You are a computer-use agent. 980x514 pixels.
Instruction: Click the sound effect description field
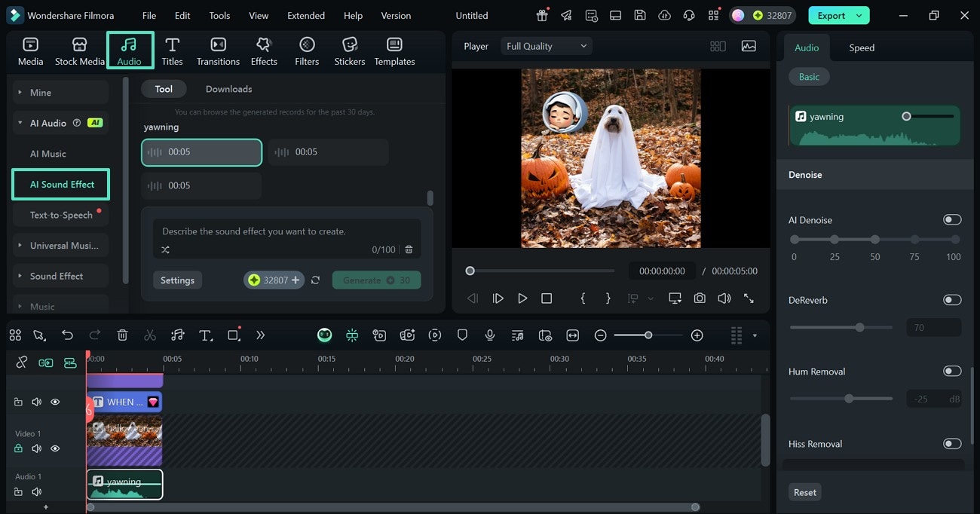(x=286, y=231)
